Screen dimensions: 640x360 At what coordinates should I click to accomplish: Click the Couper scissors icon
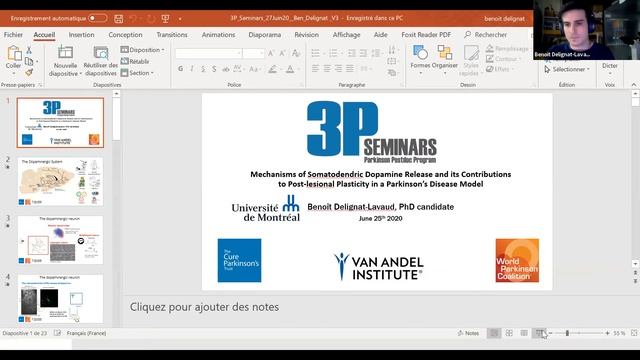pos(29,51)
